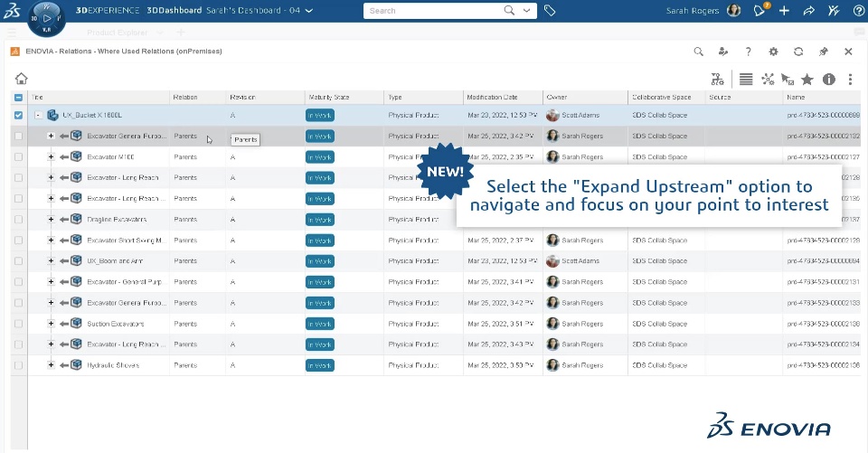Viewport: 868px width, 453px height.
Task: Sort by the Relation column header
Action: 185,98
